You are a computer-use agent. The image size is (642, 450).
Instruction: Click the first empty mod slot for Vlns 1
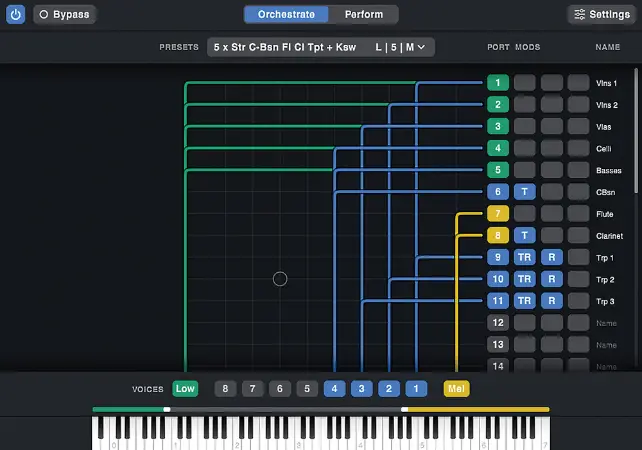pyautogui.click(x=525, y=83)
